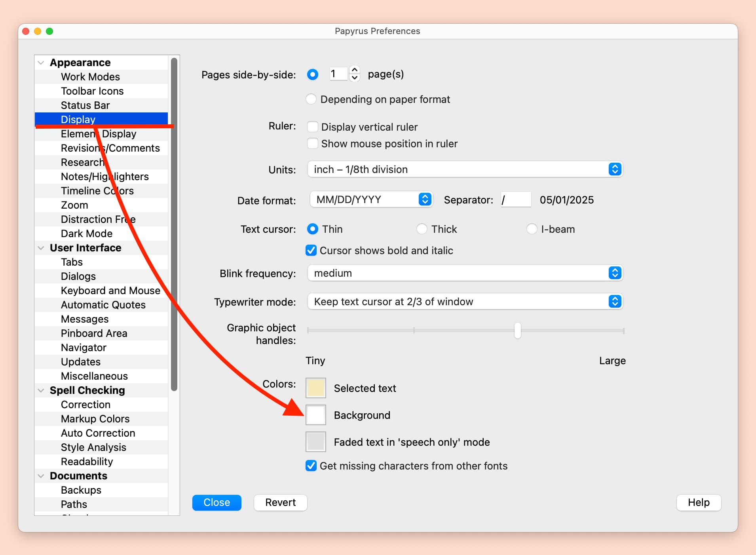Increase pages side-by-side with stepper up arrow
The image size is (756, 555).
coord(355,70)
